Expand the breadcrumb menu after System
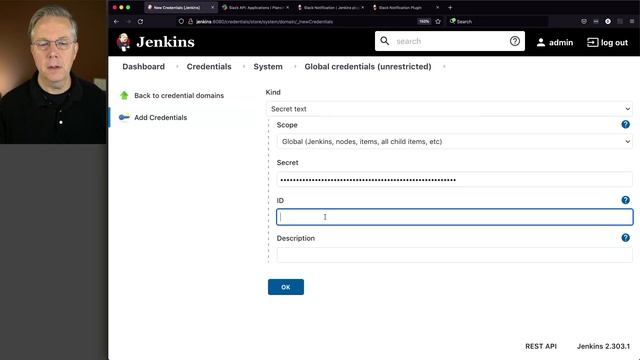Viewport: 640px width, 360px height. pyautogui.click(x=295, y=67)
